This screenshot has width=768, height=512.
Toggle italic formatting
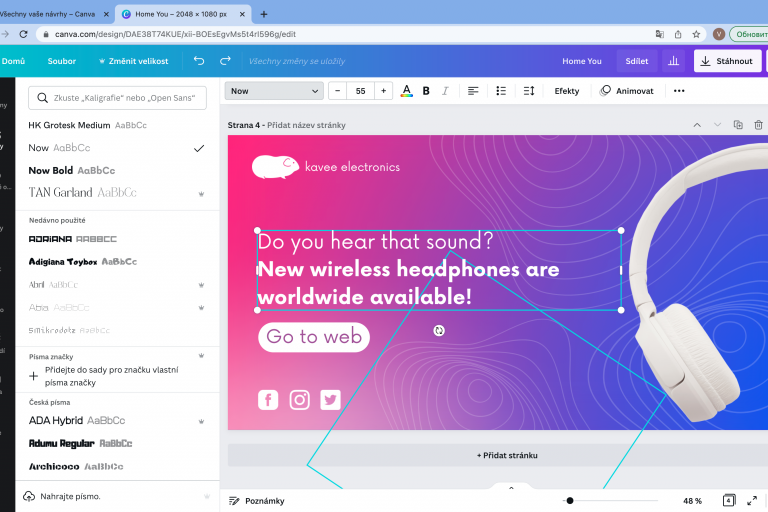point(446,91)
